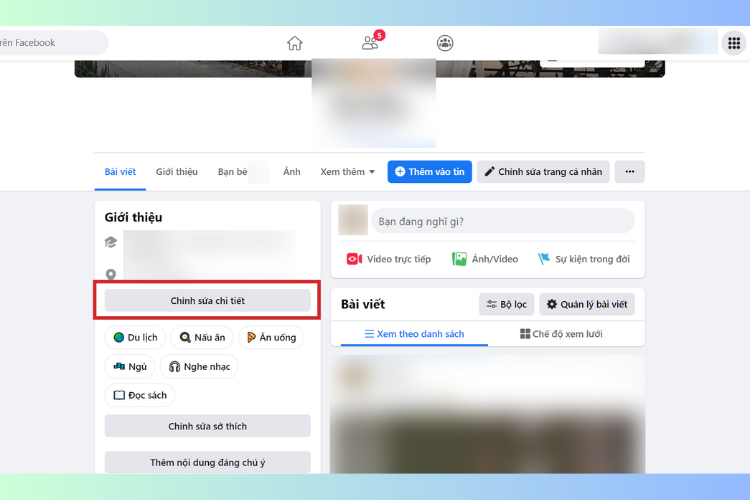
Task: Select the Du lịch hobby chip
Action: point(135,337)
